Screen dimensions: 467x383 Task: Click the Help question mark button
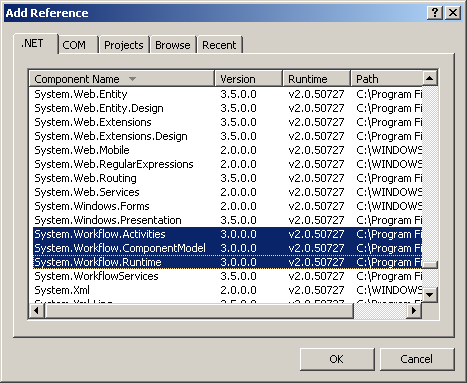[435, 13]
